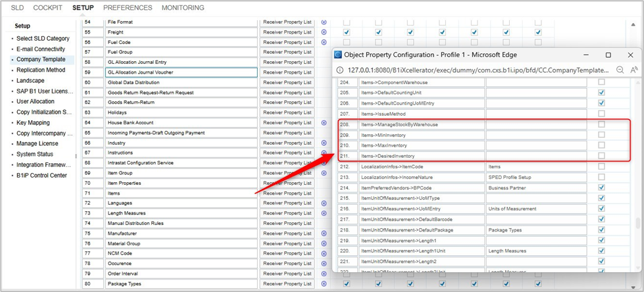The width and height of the screenshot is (644, 292).
Task: Open Receiver Property List for Fuel Group
Action: pos(287,53)
